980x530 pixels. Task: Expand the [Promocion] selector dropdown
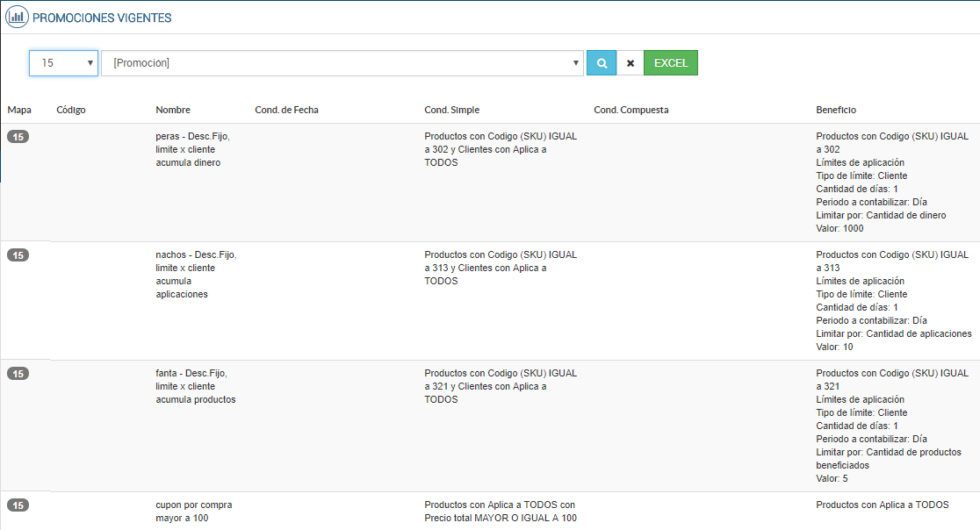342,63
